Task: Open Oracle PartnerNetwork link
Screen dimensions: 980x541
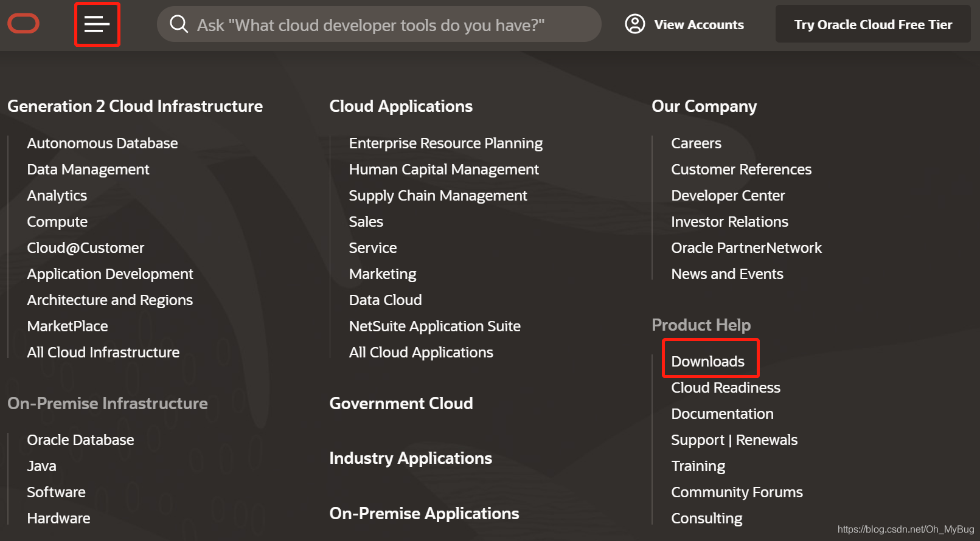Action: 746,248
